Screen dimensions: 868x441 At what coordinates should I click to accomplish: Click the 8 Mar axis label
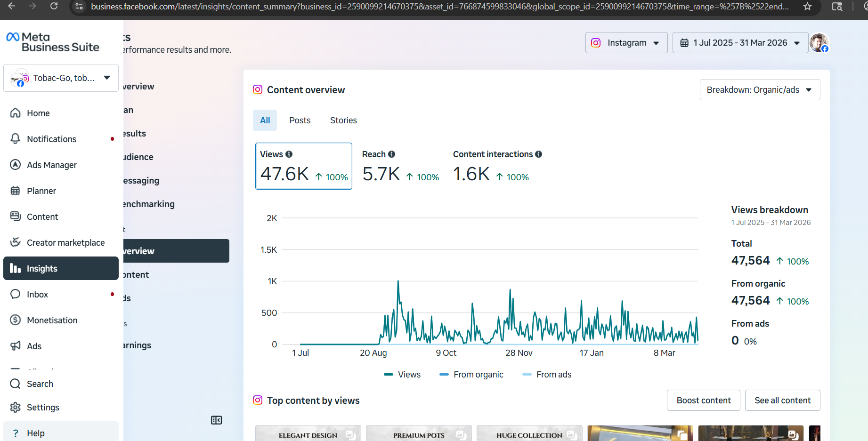tap(665, 353)
